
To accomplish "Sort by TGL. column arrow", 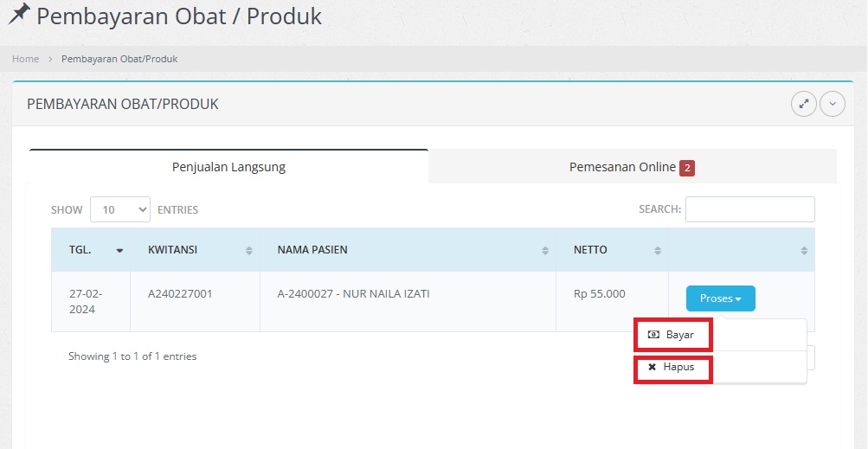I will [x=119, y=250].
